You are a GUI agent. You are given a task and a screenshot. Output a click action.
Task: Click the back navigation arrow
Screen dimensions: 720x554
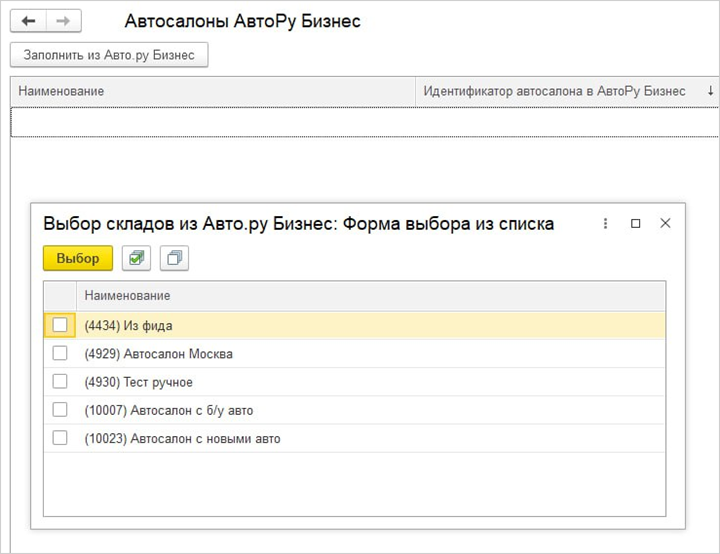click(x=28, y=21)
